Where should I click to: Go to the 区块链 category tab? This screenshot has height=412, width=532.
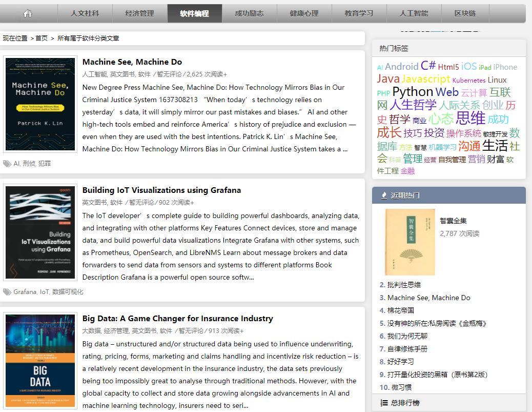coord(465,13)
